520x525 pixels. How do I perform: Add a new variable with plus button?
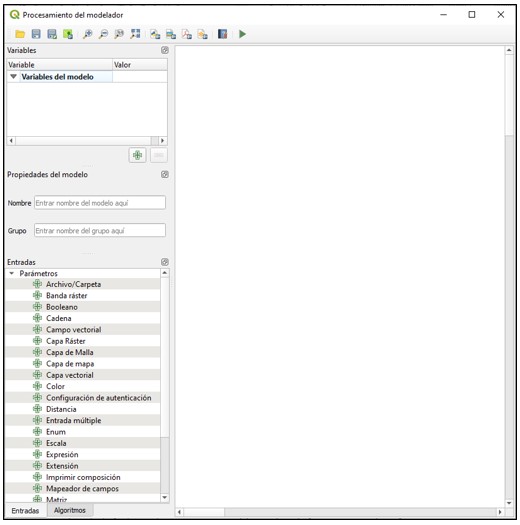pos(137,155)
